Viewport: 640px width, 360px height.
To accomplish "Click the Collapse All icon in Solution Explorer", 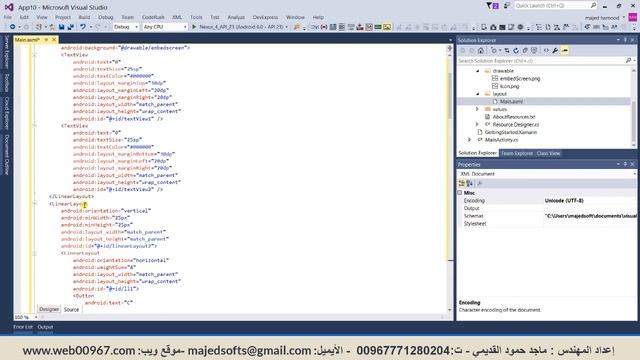I will (525, 51).
